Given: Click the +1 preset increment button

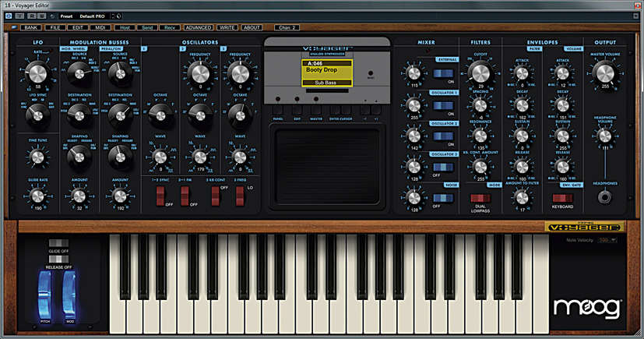Looking at the screenshot, I should click(x=376, y=110).
